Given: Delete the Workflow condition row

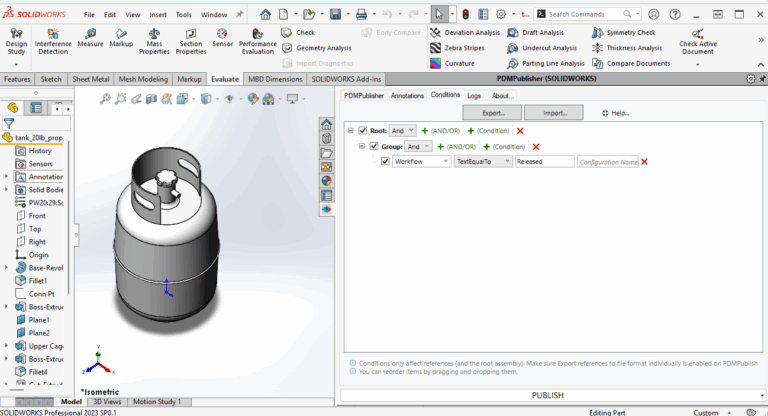Looking at the screenshot, I should pyautogui.click(x=645, y=162).
